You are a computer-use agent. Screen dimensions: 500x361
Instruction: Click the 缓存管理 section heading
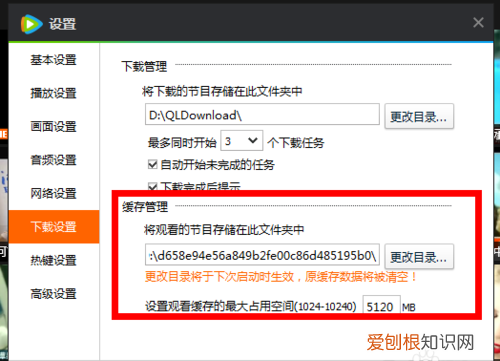point(145,207)
